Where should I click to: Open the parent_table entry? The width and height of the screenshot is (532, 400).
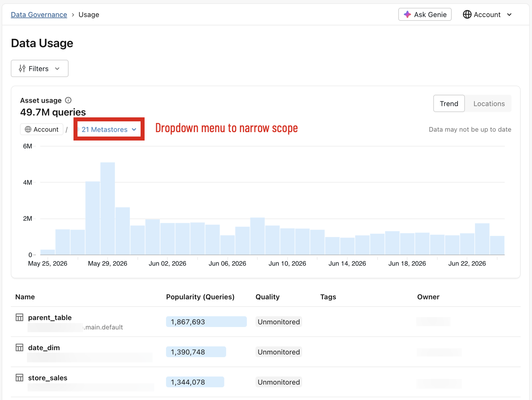[50, 317]
